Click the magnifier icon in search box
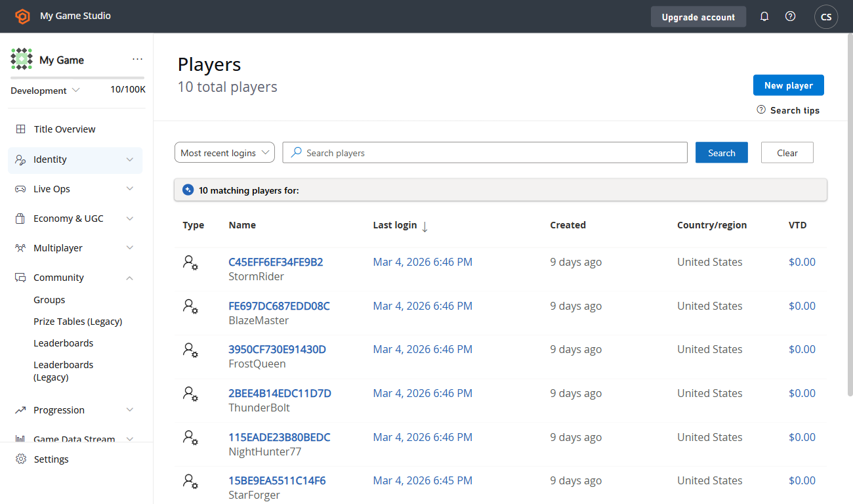This screenshot has height=504, width=853. coord(297,152)
